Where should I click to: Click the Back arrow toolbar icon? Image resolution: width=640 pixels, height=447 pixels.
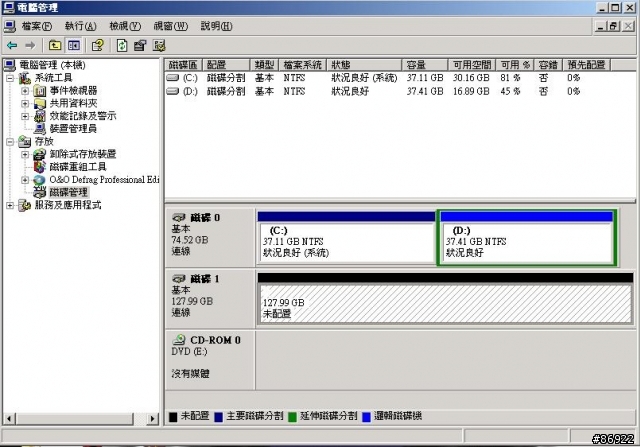12,45
